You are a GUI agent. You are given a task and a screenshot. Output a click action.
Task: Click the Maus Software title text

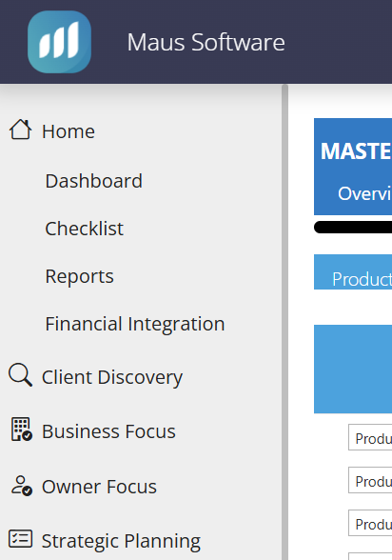(206, 42)
